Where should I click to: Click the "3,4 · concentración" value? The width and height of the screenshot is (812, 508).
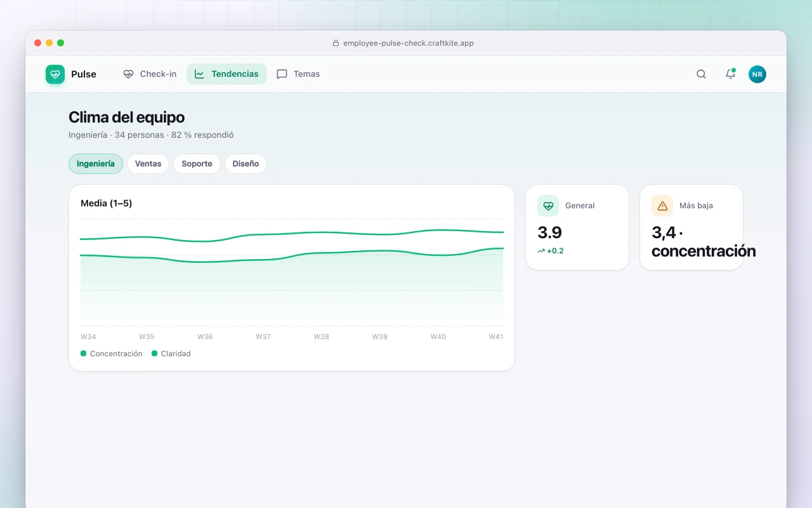point(704,242)
